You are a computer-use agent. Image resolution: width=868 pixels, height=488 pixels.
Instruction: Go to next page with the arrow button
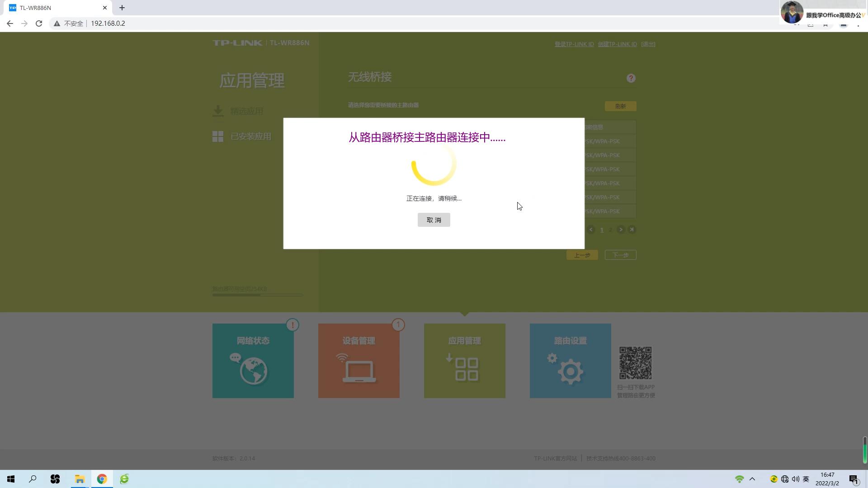point(621,230)
